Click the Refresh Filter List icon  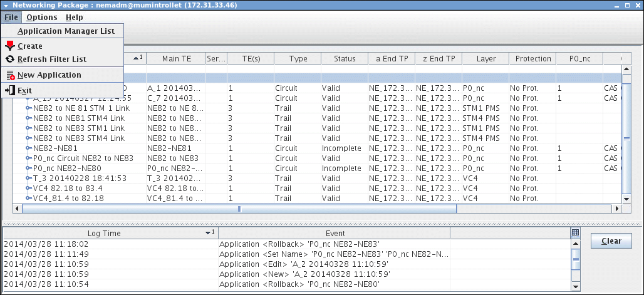[9, 60]
